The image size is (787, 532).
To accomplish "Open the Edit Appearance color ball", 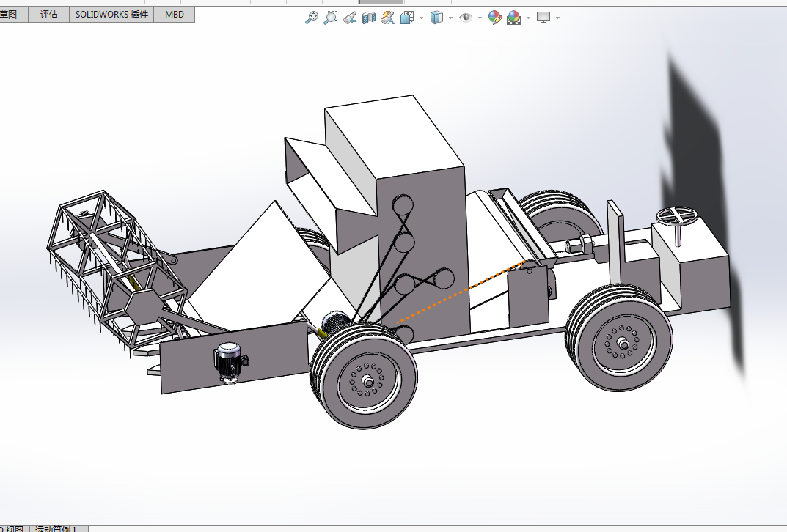I will (x=495, y=18).
